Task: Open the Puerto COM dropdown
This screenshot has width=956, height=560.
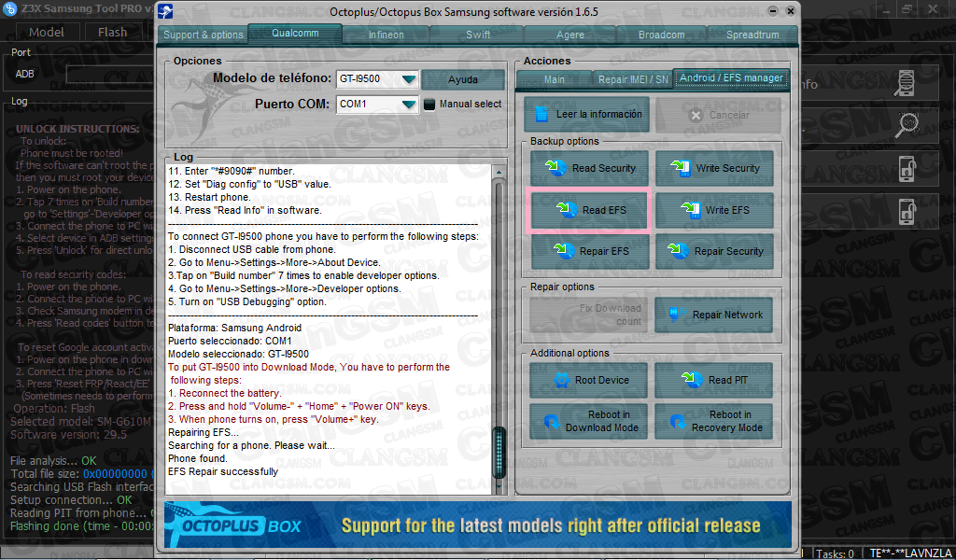Action: tap(409, 105)
